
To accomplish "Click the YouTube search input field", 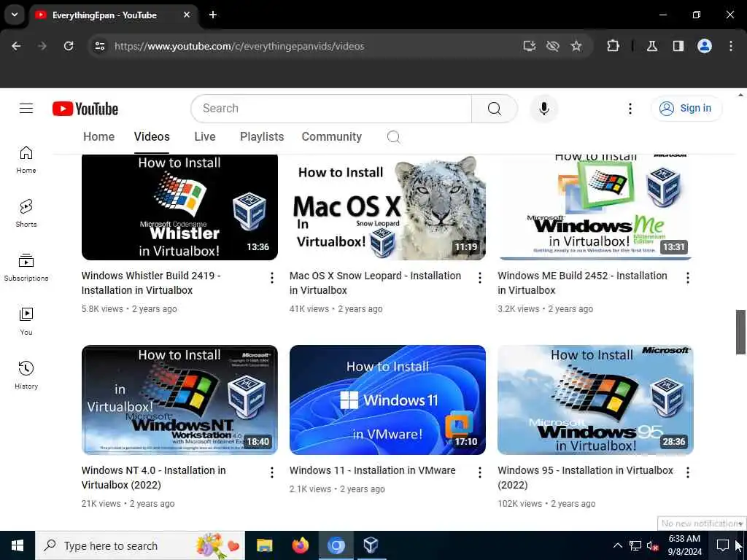I will pos(331,109).
